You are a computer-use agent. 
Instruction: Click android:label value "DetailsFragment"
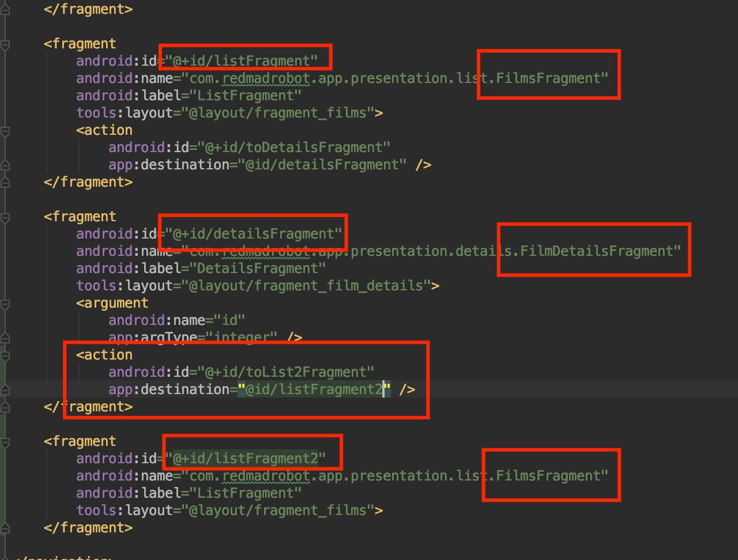click(x=258, y=268)
